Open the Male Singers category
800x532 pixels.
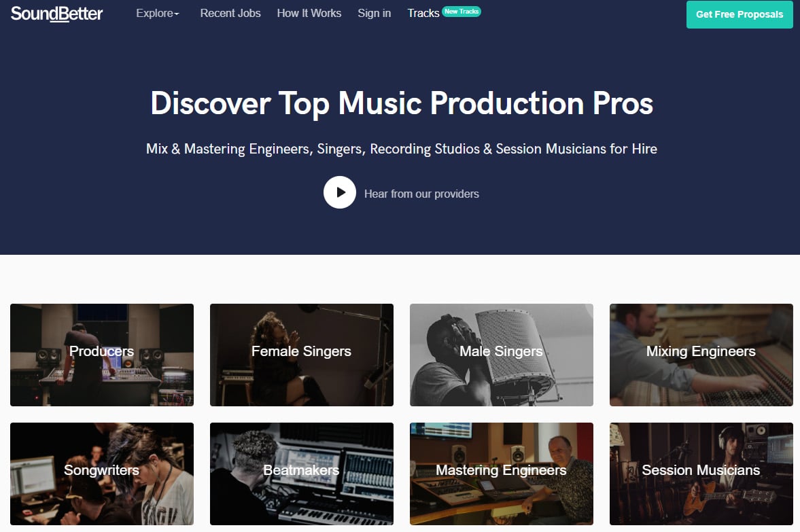[x=501, y=355]
